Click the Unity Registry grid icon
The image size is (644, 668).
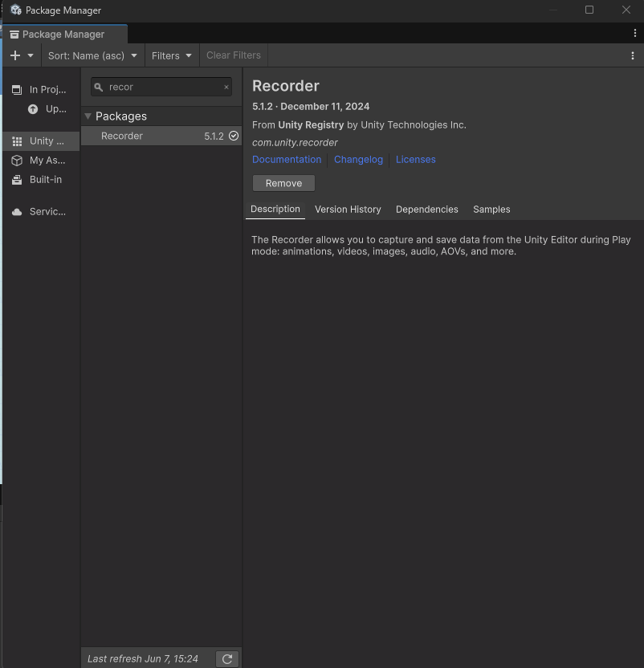(17, 141)
